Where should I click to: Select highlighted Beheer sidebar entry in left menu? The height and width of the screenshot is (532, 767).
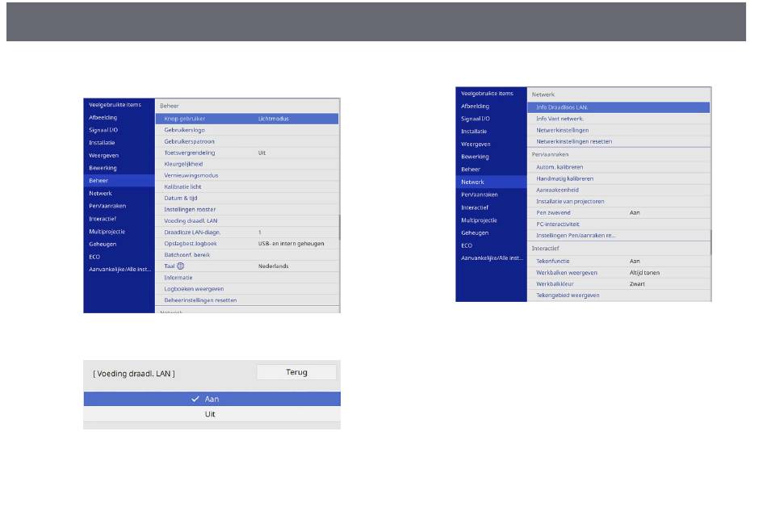[x=119, y=181]
